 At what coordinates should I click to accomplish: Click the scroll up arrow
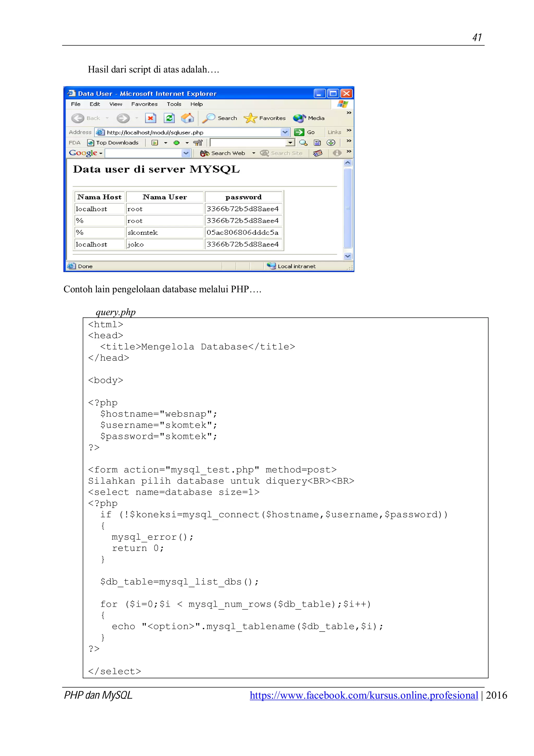[348, 163]
